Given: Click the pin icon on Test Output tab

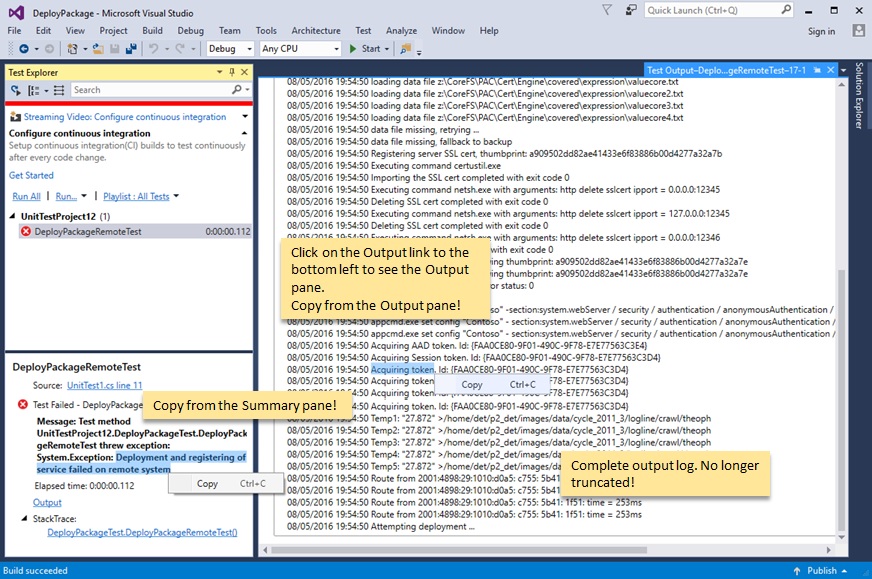Looking at the screenshot, I should 817,70.
